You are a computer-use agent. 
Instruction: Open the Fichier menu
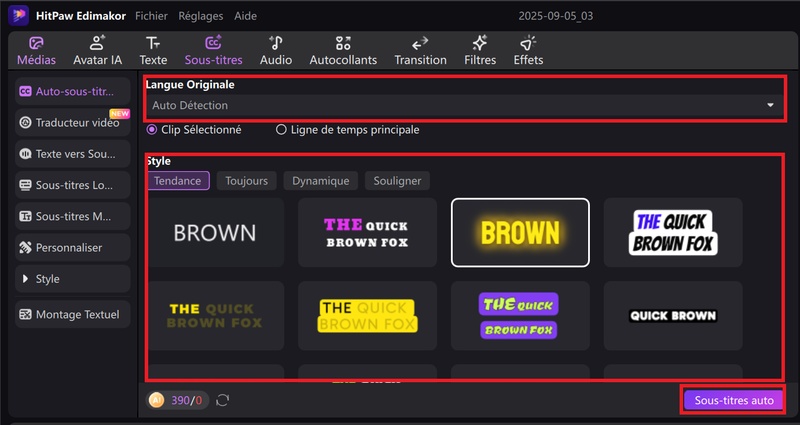click(x=151, y=17)
